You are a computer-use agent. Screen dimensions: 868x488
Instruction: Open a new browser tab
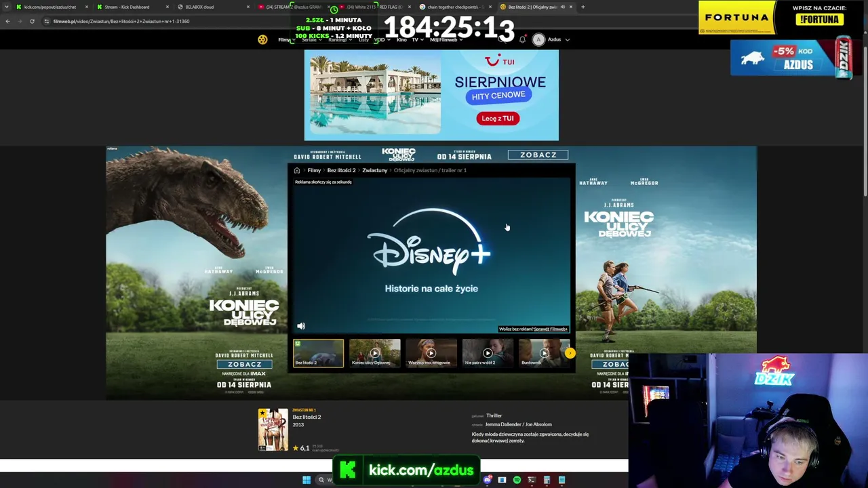pos(583,7)
